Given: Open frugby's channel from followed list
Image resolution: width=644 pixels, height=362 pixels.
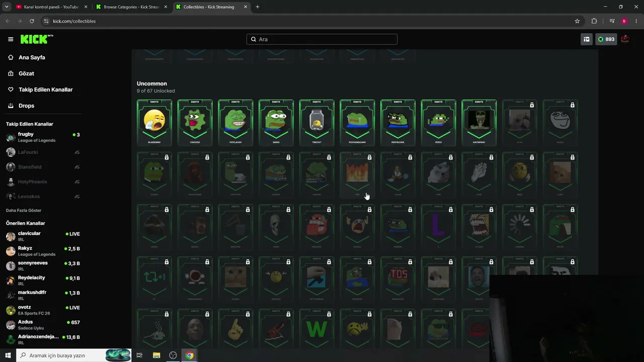Looking at the screenshot, I should [x=43, y=137].
